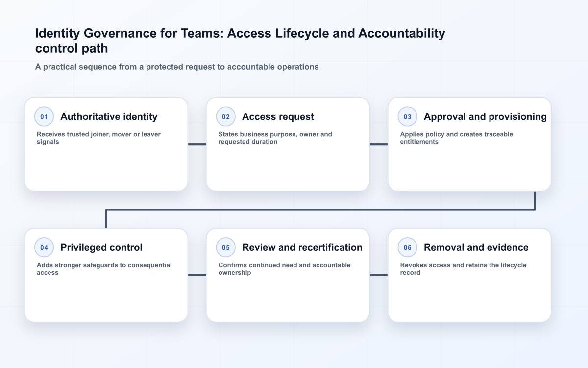Click the 04 step number badge
The height and width of the screenshot is (368, 588).
44,248
